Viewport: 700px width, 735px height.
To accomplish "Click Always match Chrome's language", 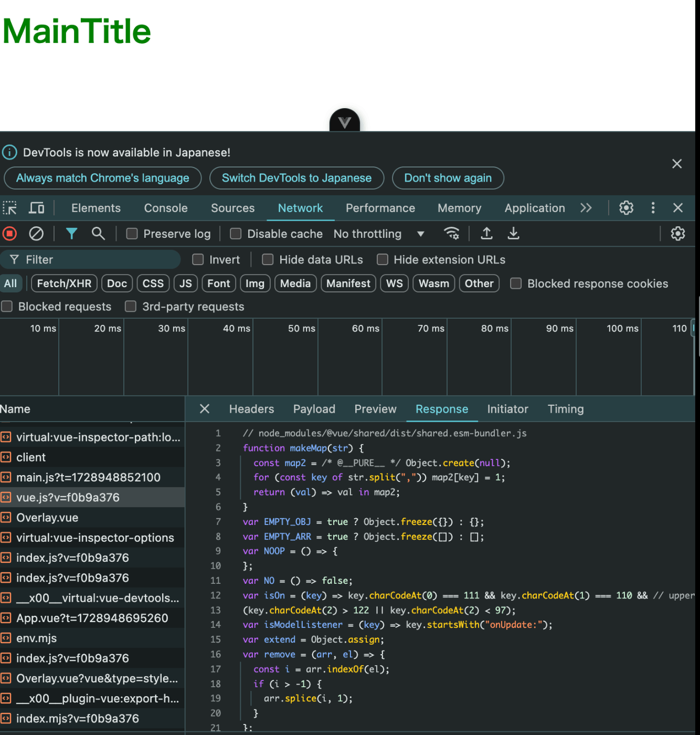I will 103,178.
